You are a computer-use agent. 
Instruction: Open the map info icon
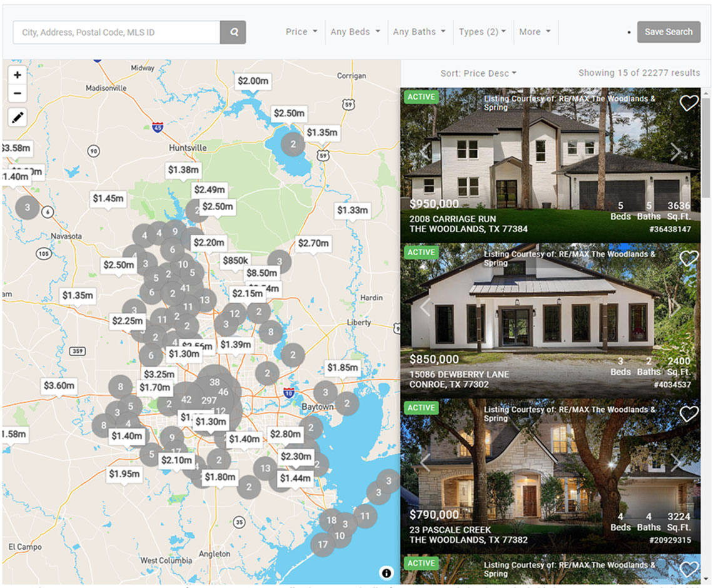point(386,572)
